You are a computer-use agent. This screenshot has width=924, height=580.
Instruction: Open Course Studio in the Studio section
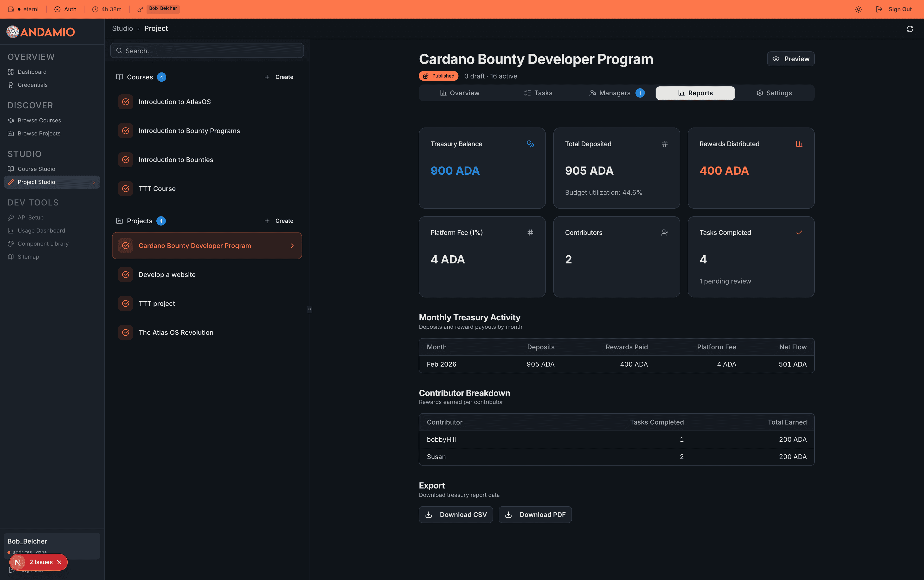point(36,169)
